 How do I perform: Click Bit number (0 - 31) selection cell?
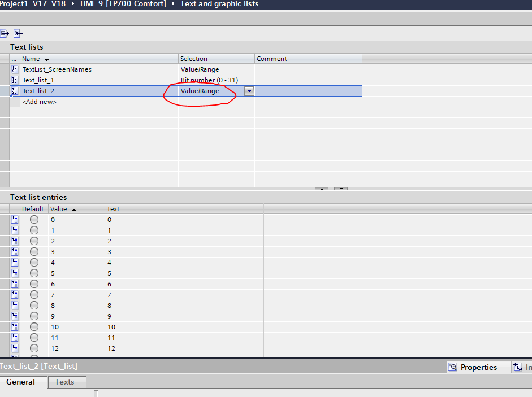pyautogui.click(x=217, y=80)
